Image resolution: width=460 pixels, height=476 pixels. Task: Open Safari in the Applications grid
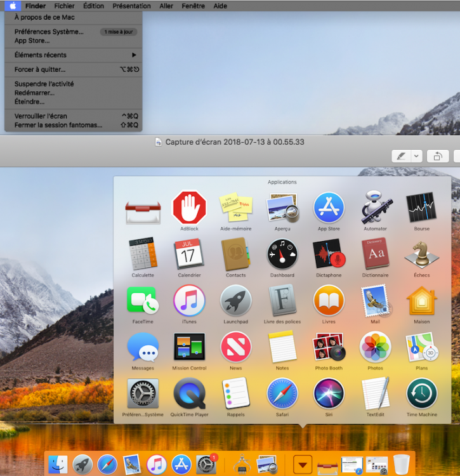282,393
